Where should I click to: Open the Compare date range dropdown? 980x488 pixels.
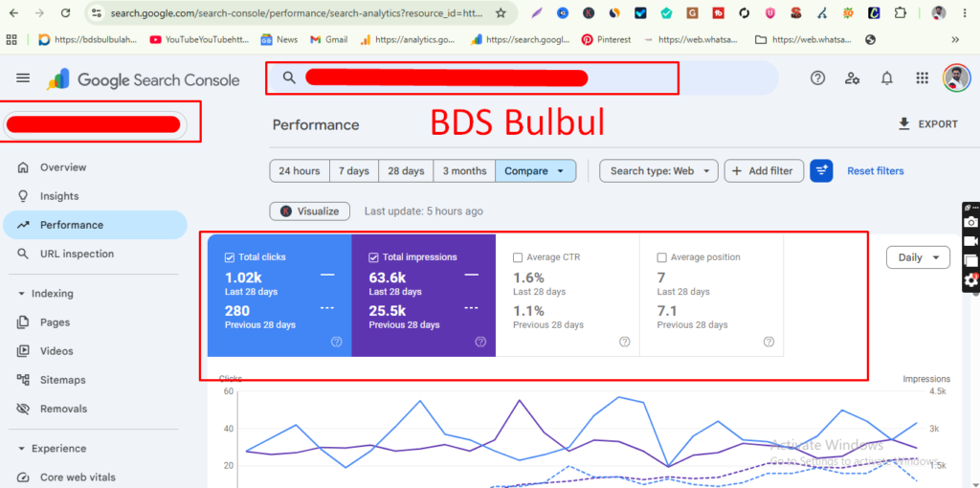pos(536,170)
